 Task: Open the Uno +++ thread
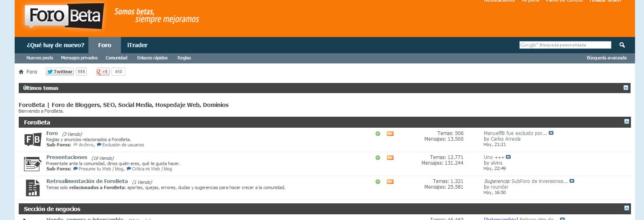tap(494, 157)
